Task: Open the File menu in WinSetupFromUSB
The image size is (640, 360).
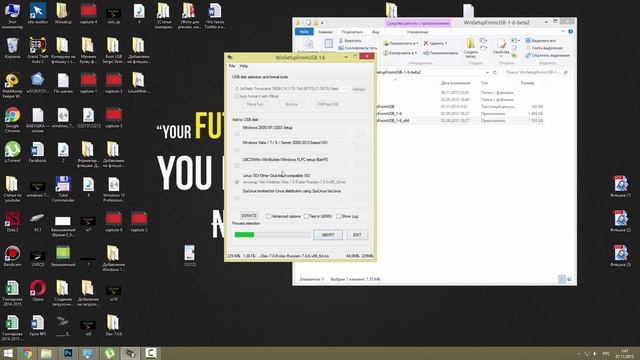Action: coord(232,66)
